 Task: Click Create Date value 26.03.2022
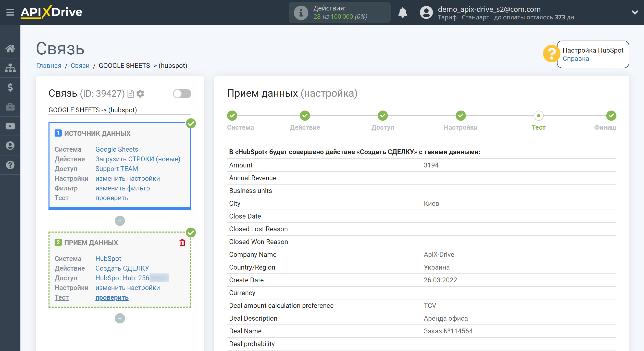[x=440, y=280]
